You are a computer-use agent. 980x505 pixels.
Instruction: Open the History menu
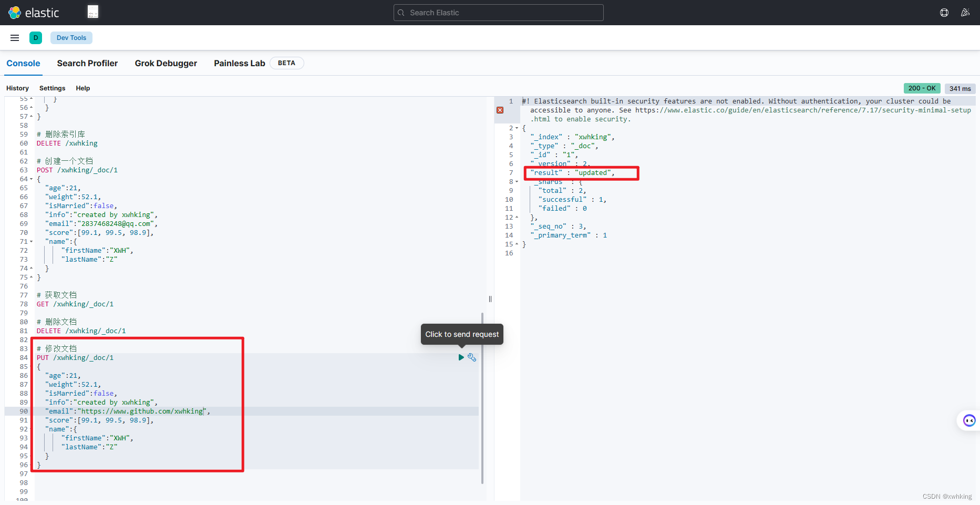pos(17,88)
